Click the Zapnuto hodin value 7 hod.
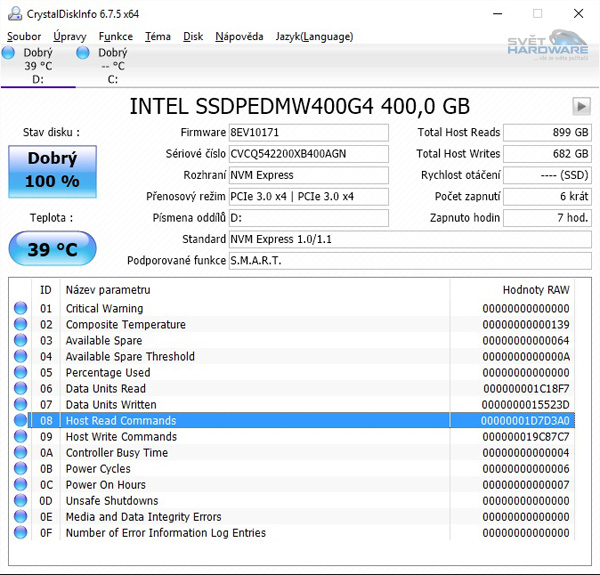600x575 pixels. 548,218
